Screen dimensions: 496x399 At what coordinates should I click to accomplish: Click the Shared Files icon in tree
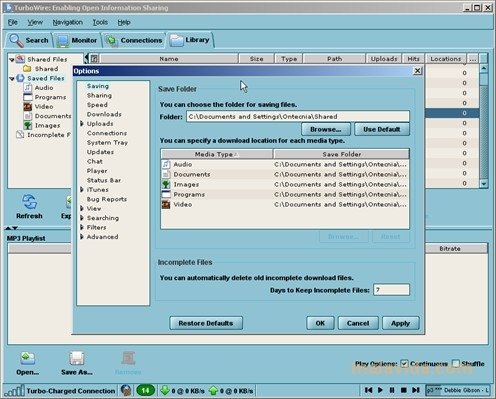pos(20,59)
